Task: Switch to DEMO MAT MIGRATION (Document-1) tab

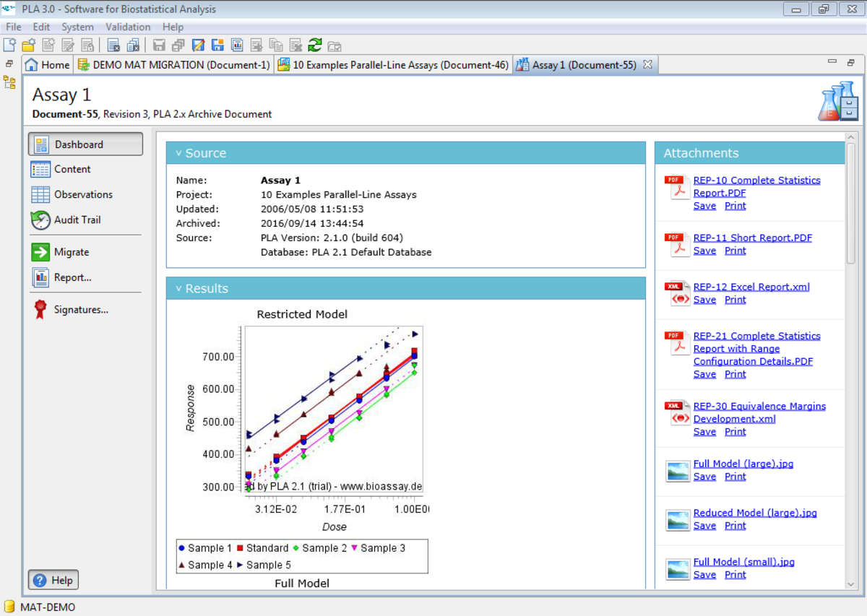Action: [x=173, y=64]
